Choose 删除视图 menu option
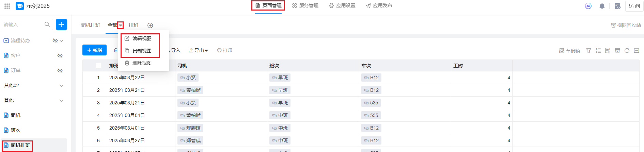644x152 pixels. click(142, 63)
